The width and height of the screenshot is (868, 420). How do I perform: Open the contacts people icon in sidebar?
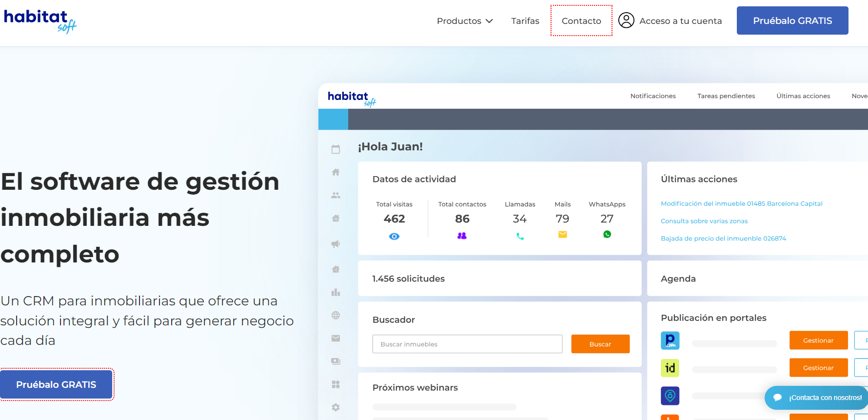point(335,195)
